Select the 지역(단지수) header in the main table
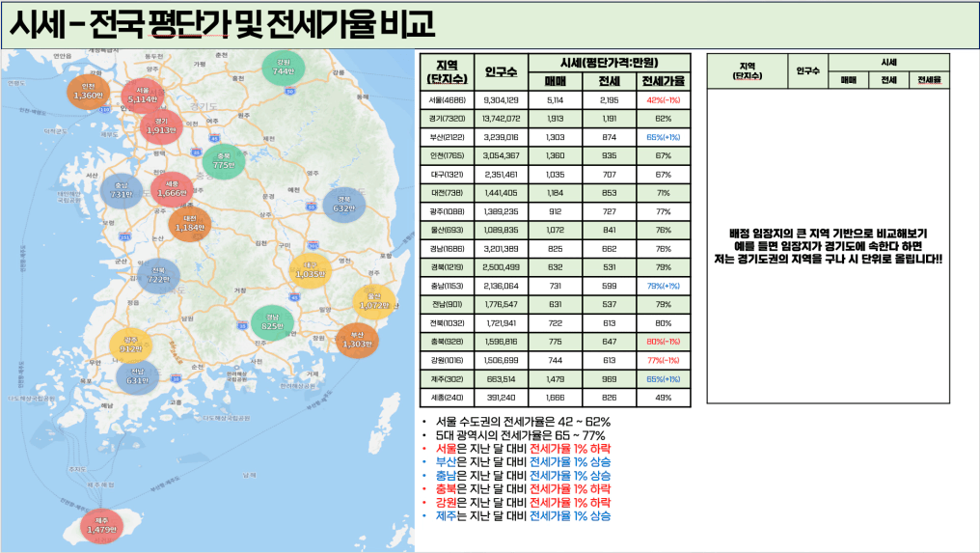 (x=447, y=72)
